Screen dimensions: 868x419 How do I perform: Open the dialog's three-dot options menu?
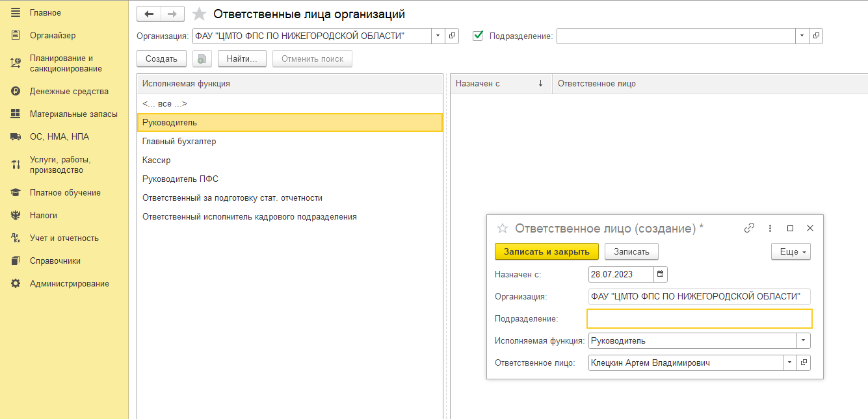[x=770, y=228]
